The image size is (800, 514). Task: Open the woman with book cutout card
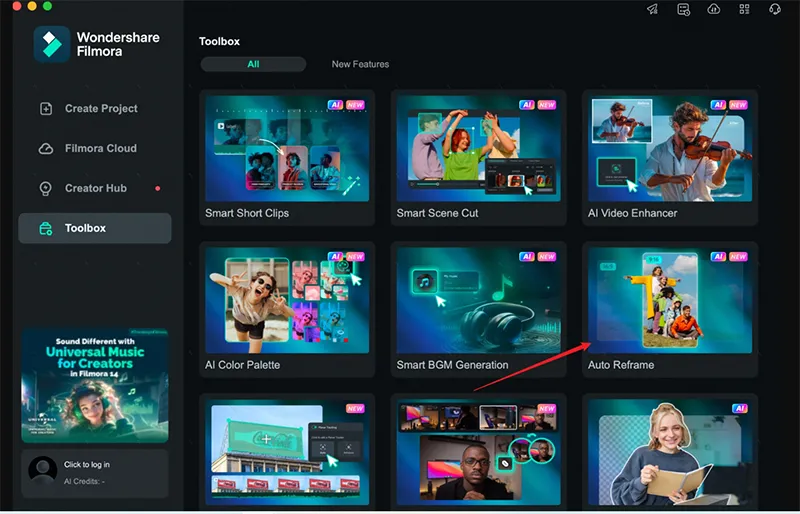[670, 452]
